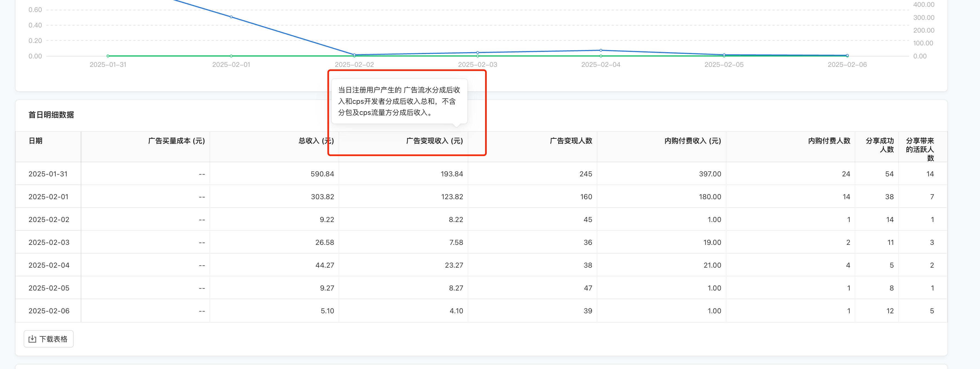The width and height of the screenshot is (980, 369).
Task: Click in-app purchase income 19.00
Action: 712,242
